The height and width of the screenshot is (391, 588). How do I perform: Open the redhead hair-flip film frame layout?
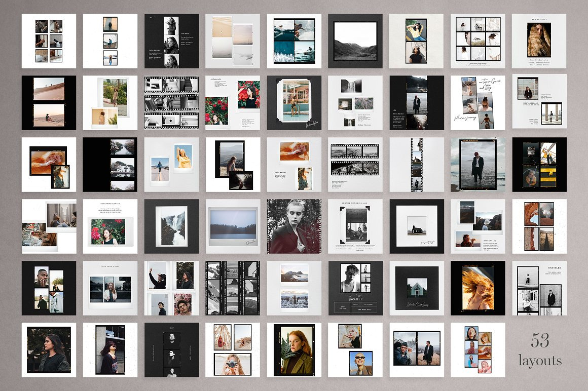[x=477, y=288]
